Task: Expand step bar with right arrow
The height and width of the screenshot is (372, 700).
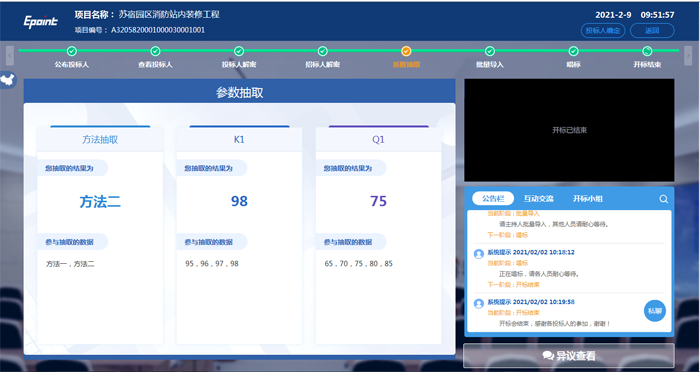Action: (688, 55)
